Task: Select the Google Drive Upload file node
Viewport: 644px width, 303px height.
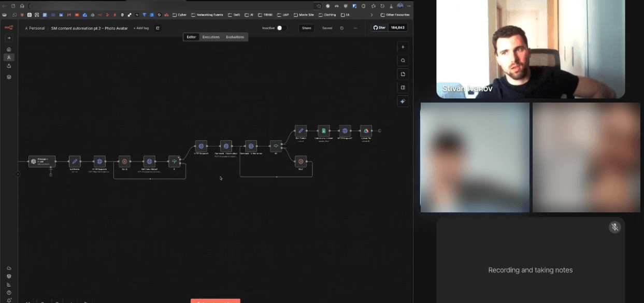Action: [366, 131]
